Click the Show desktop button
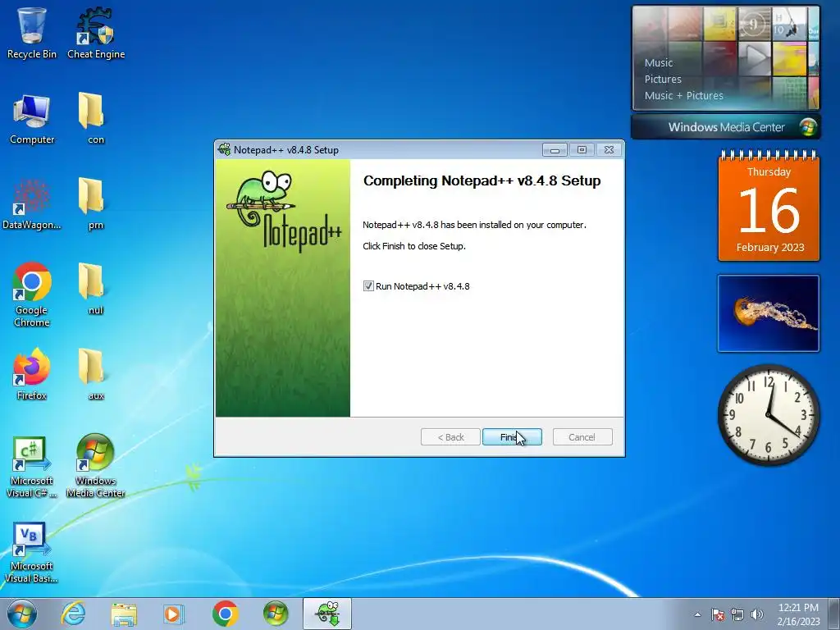Screen dimensions: 840x630 pyautogui.click(x=833, y=614)
